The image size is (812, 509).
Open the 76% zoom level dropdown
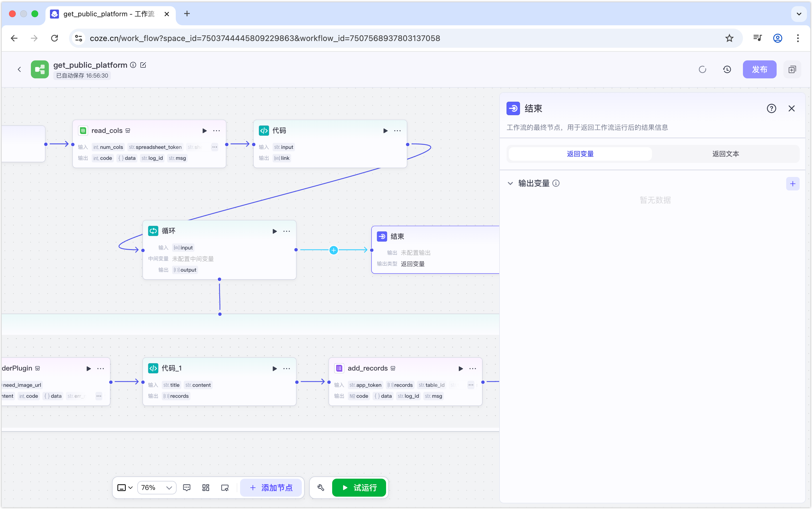coord(157,487)
